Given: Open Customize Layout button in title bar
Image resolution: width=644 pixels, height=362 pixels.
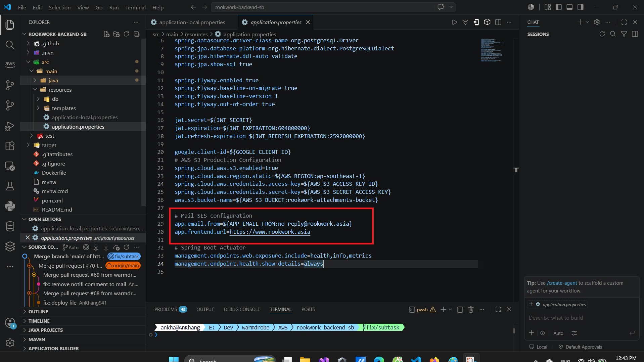Looking at the screenshot, I should click(548, 7).
